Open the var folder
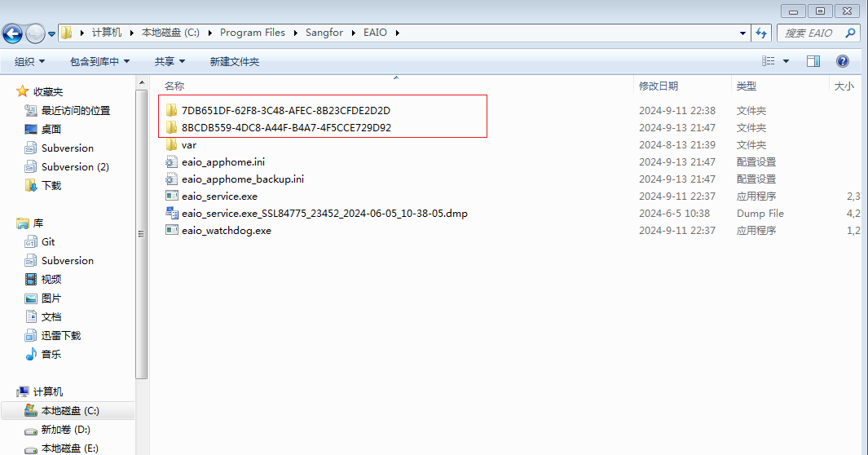 point(188,144)
